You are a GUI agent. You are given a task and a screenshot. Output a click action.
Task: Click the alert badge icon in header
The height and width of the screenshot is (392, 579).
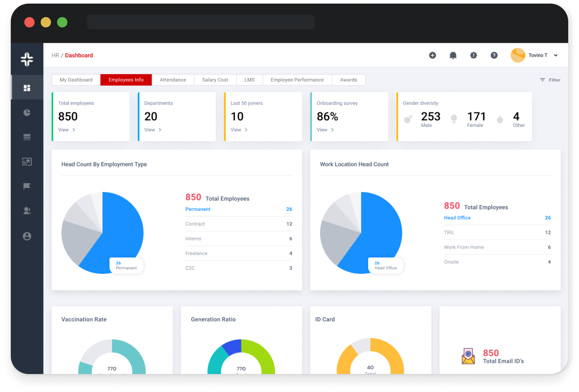[x=473, y=55]
